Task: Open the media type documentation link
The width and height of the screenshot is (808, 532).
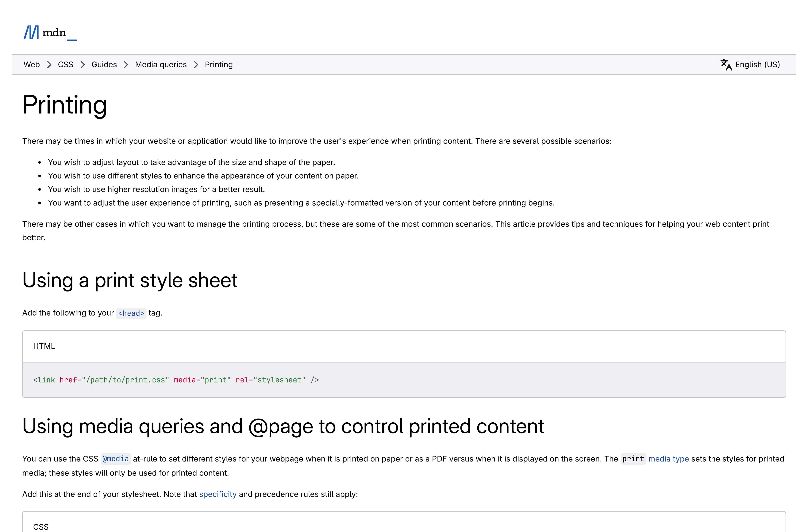Action: pyautogui.click(x=668, y=459)
